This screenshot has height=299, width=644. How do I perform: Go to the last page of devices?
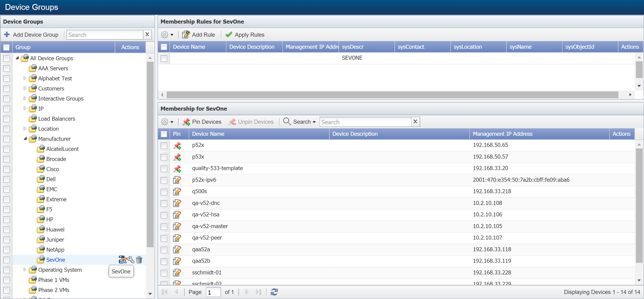[x=258, y=292]
